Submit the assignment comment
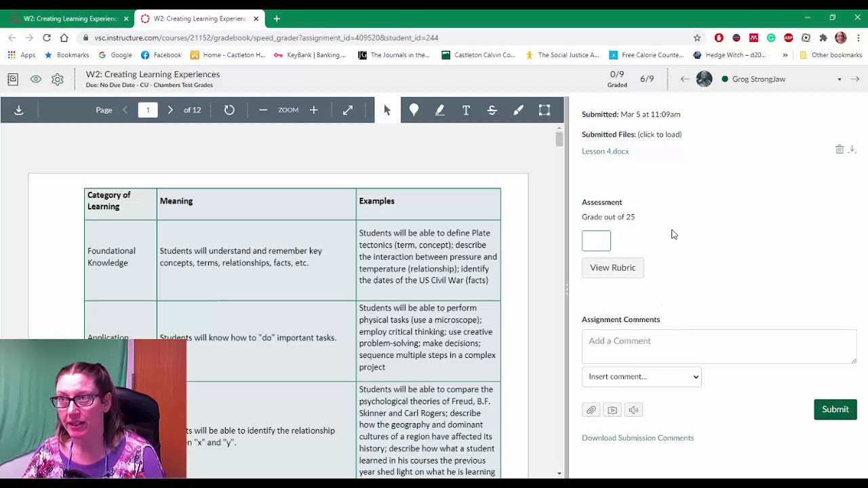The image size is (868, 488). pos(835,409)
